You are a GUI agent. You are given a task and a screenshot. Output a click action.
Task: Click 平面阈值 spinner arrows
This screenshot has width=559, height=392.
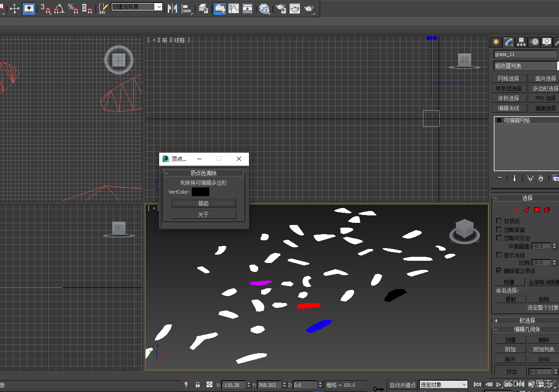[555, 246]
